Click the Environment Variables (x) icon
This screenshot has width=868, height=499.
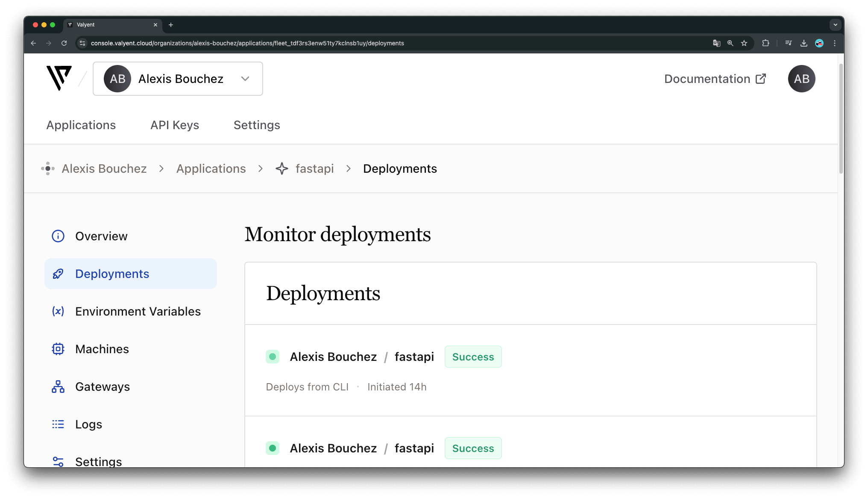[58, 311]
